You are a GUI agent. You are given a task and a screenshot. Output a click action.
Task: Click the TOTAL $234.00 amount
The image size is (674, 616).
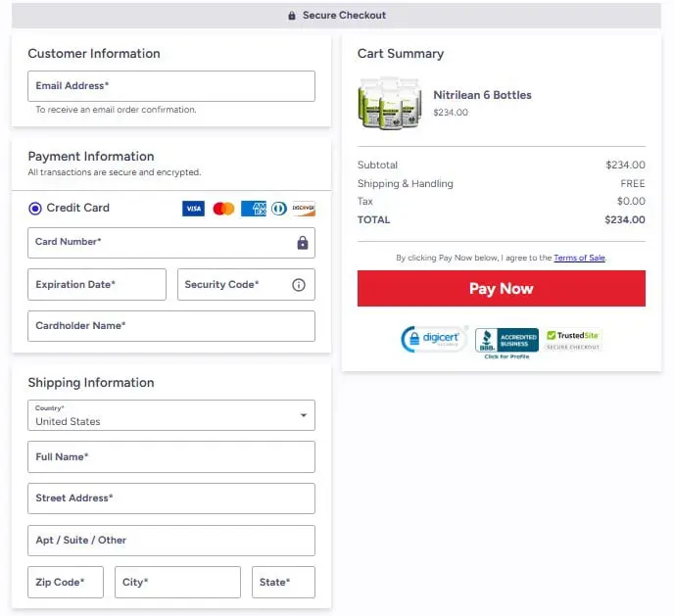(625, 220)
